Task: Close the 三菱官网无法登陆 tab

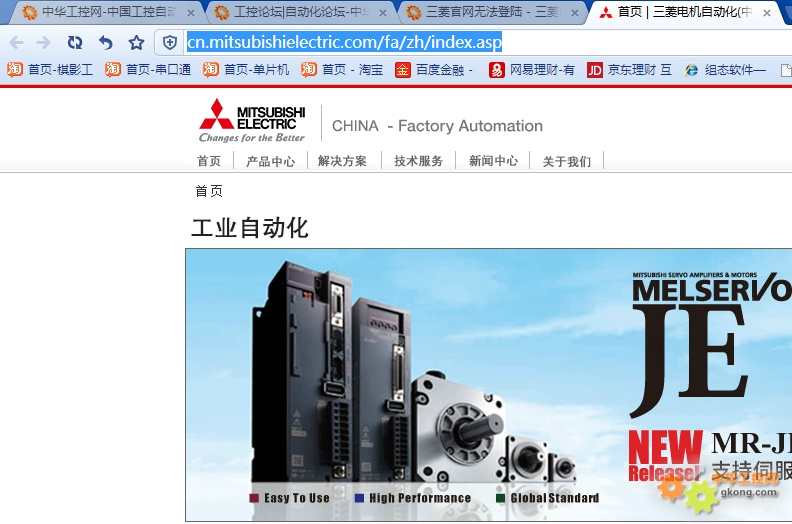Action: [x=575, y=13]
